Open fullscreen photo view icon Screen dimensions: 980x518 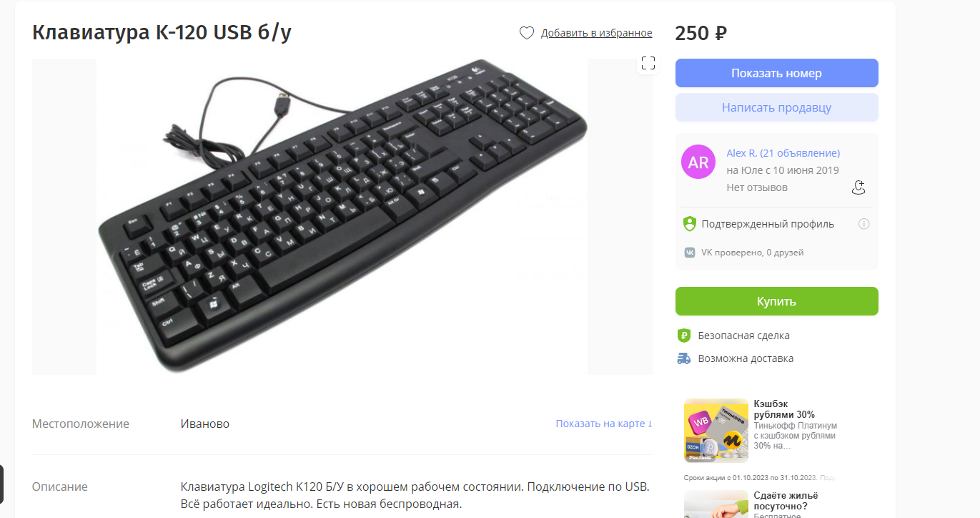(648, 63)
